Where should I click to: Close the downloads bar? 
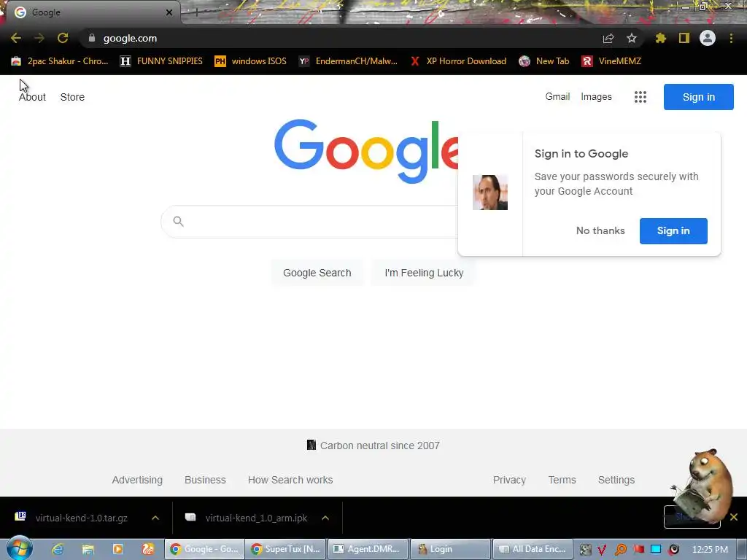click(734, 517)
